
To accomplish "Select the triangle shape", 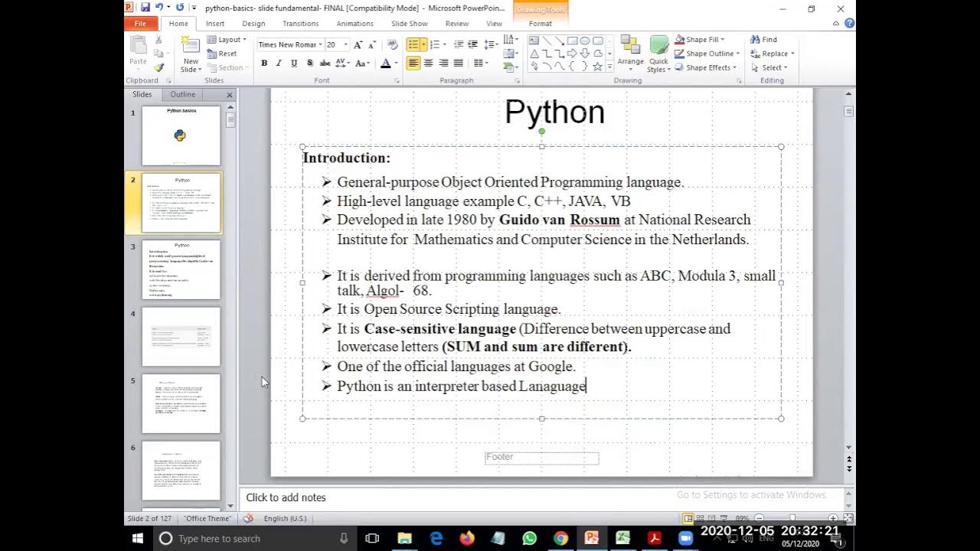I will [534, 54].
